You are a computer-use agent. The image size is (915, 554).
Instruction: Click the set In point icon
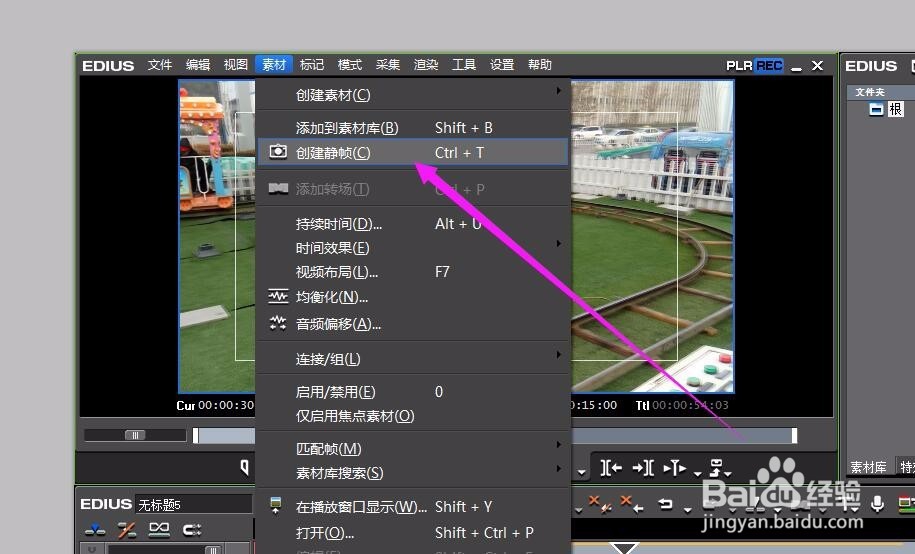610,468
